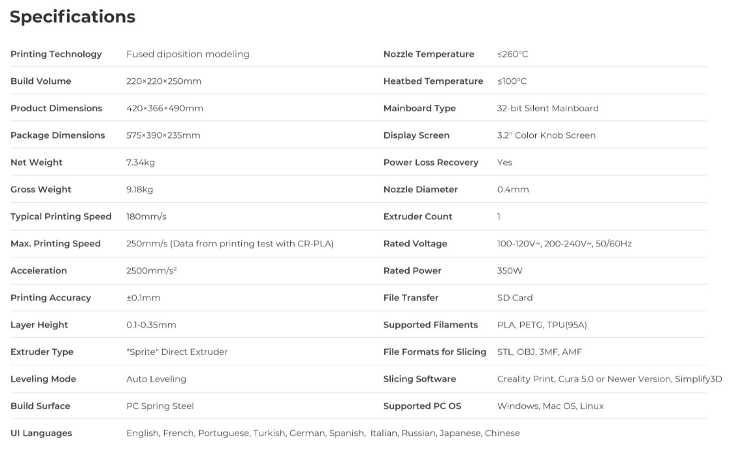The width and height of the screenshot is (737, 449).
Task: Click the Power Loss Recovery value Yes
Action: point(505,162)
